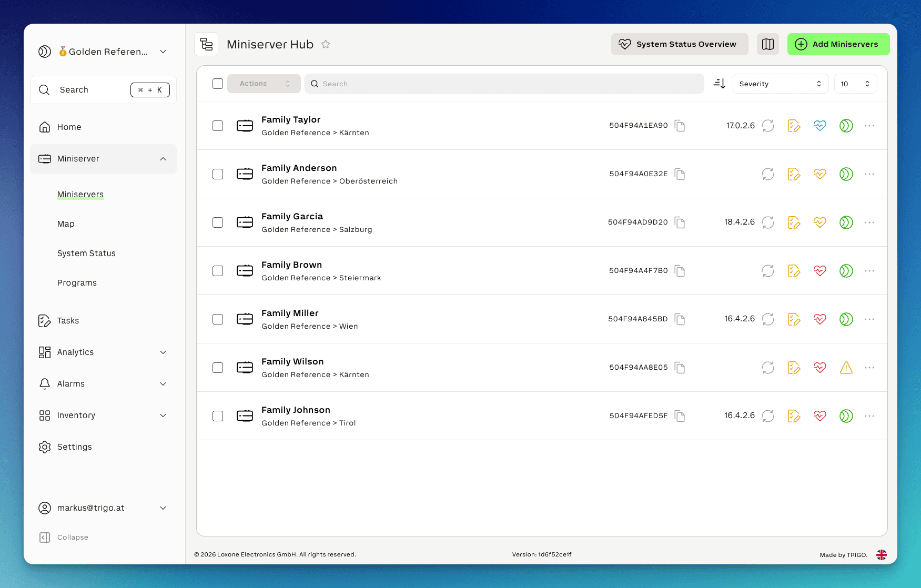Select the Family Wilson row checkbox

pos(218,368)
